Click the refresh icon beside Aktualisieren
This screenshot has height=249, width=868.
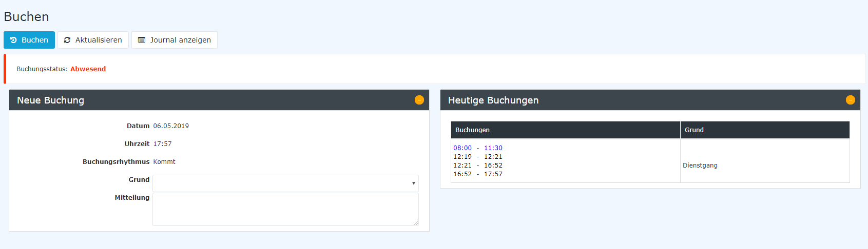[x=67, y=40]
